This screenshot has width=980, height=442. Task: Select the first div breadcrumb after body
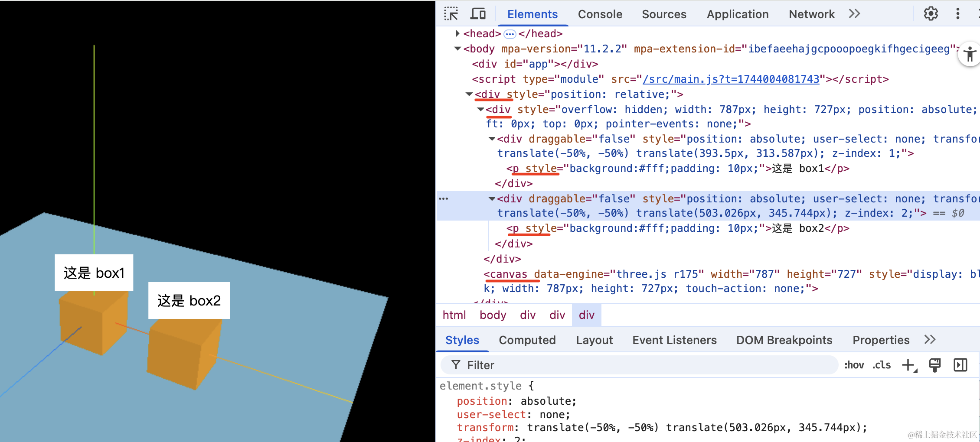528,315
